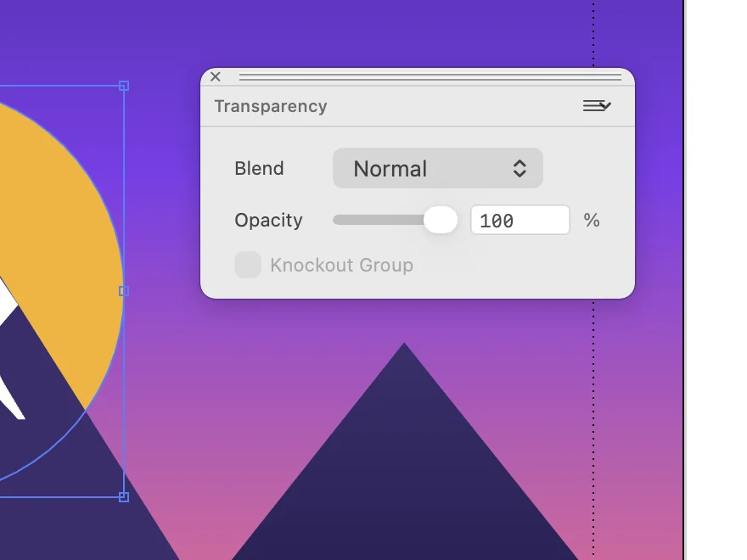The width and height of the screenshot is (747, 560).
Task: Click the Opacity slider knob
Action: 441,220
